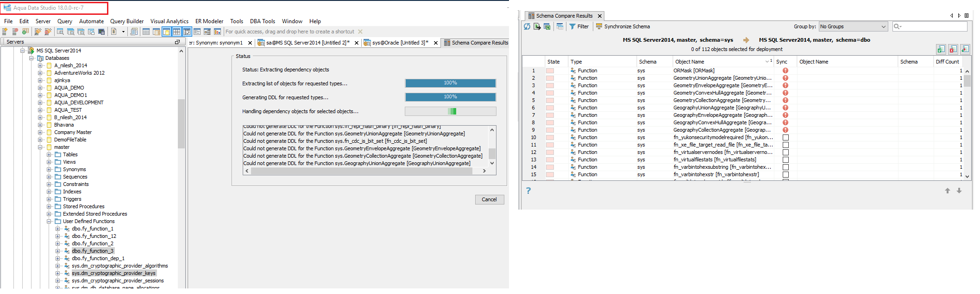Refresh the Schema Compare Results
The width and height of the screenshot is (980, 294).
pyautogui.click(x=527, y=26)
